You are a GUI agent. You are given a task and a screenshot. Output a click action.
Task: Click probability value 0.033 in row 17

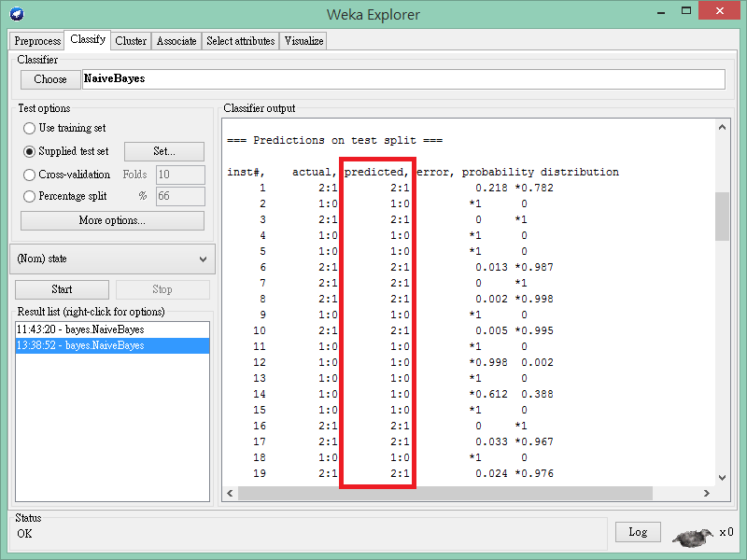pos(492,441)
